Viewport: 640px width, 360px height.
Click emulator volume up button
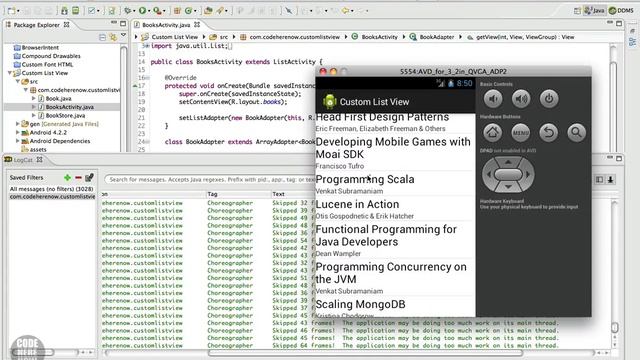pos(521,99)
